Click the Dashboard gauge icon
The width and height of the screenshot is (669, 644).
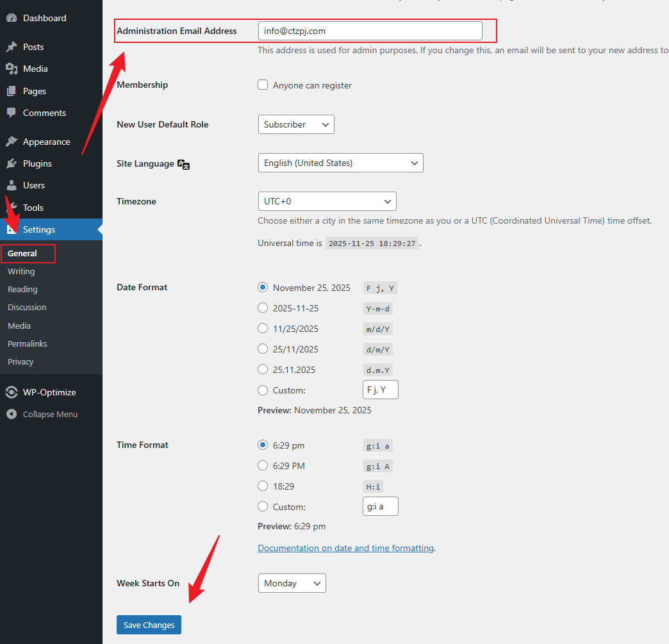12,18
